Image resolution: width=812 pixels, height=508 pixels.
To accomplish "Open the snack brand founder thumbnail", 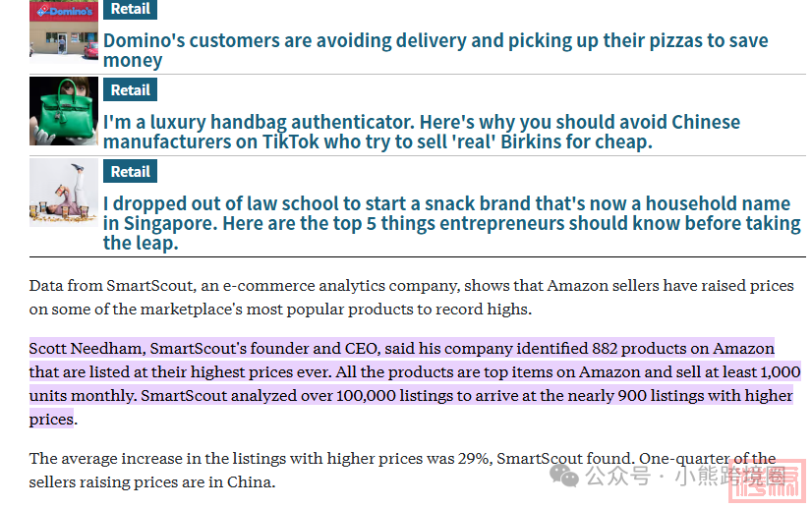I will 64,193.
